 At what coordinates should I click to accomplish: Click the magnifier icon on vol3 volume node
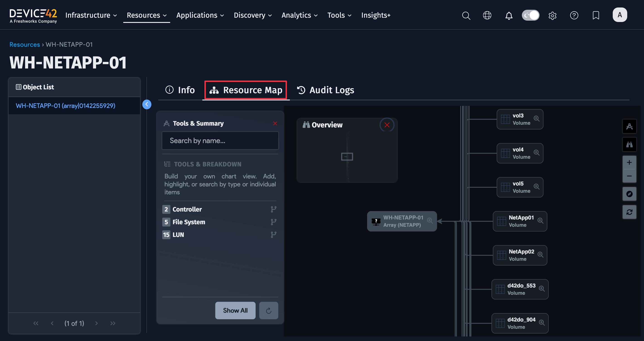(x=536, y=118)
